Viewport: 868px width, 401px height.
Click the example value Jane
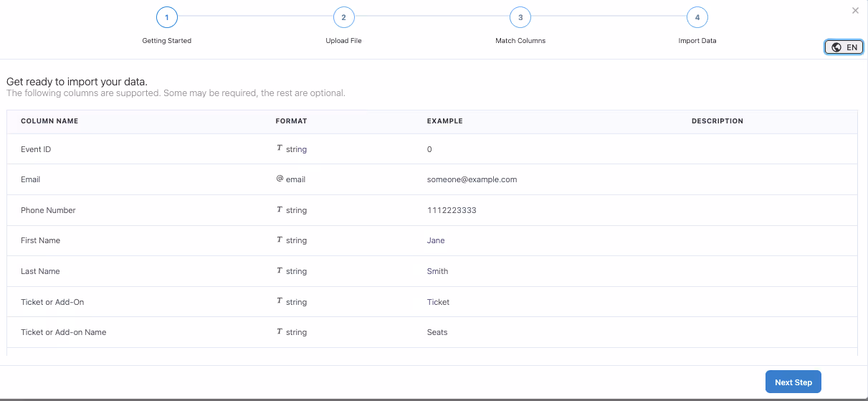(x=436, y=240)
